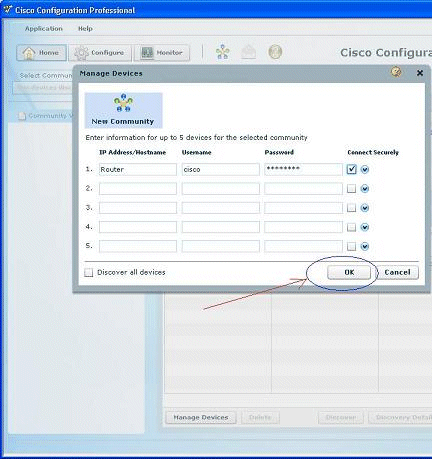Click the envelope icon in the toolbar
432x459 pixels.
(249, 52)
